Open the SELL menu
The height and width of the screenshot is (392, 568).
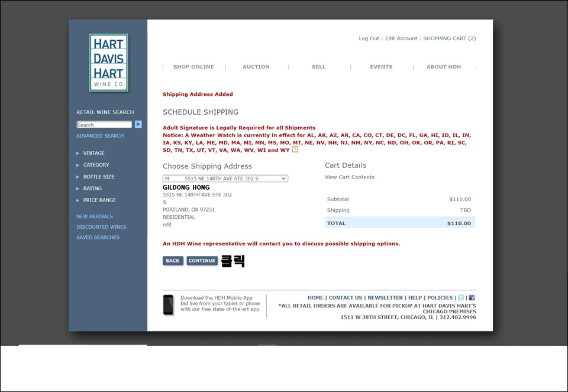point(319,67)
